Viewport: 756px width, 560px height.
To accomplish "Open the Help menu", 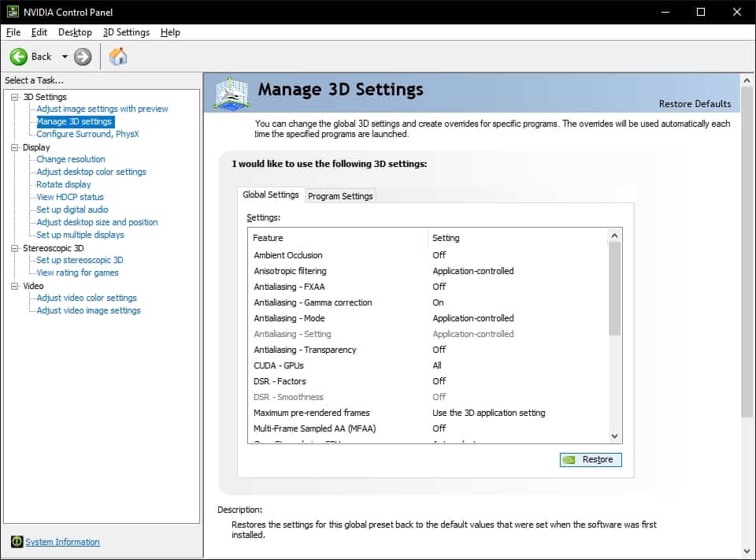I will coord(170,32).
